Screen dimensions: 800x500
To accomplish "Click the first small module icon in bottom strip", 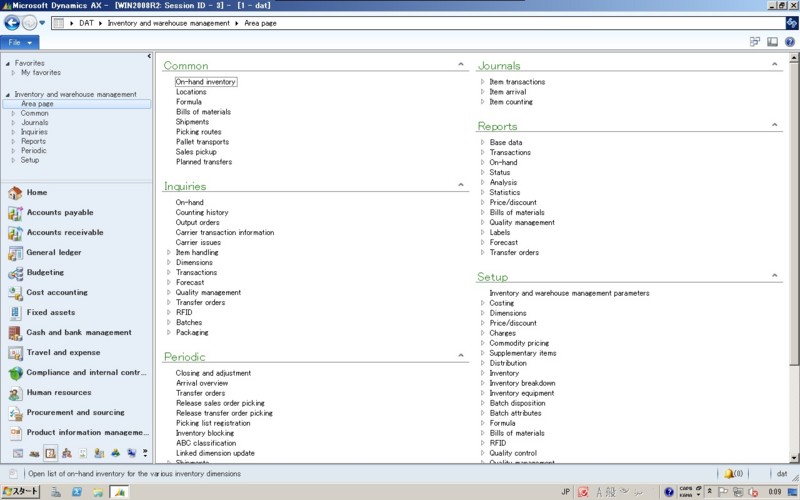I will point(18,453).
